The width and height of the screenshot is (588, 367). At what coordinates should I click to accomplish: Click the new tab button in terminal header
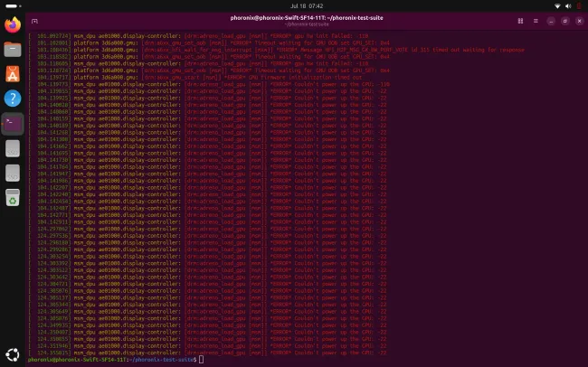[x=34, y=21]
